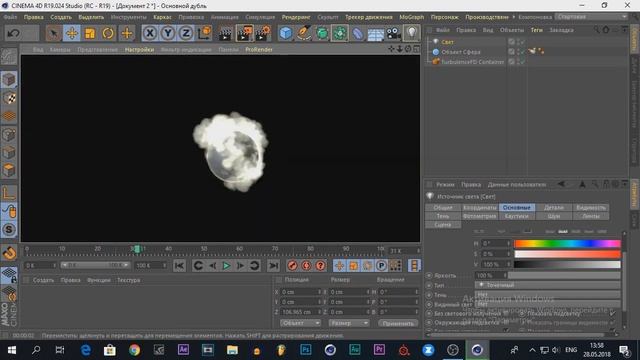Viewport: 640px width, 360px height.
Task: Open the Видимый свет dropdown
Action: point(548,304)
